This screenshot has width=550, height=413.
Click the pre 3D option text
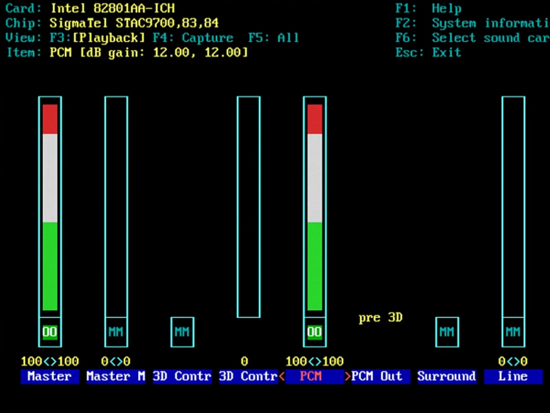pyautogui.click(x=381, y=318)
